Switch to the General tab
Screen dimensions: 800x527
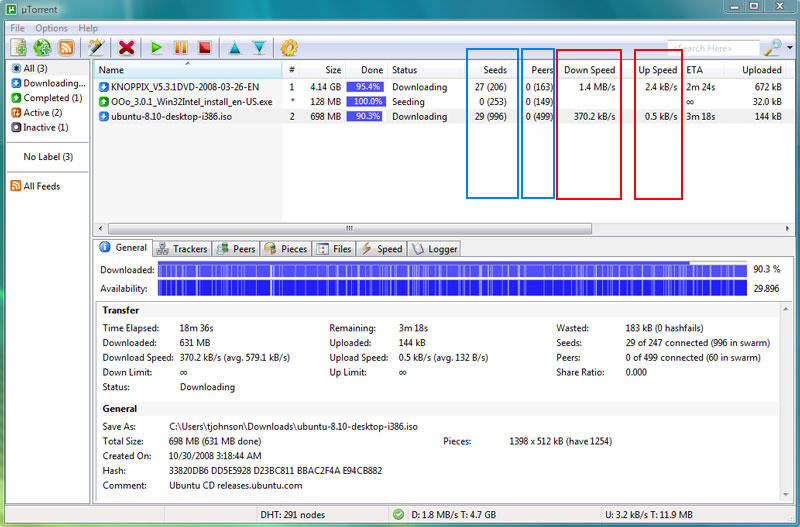pos(123,247)
